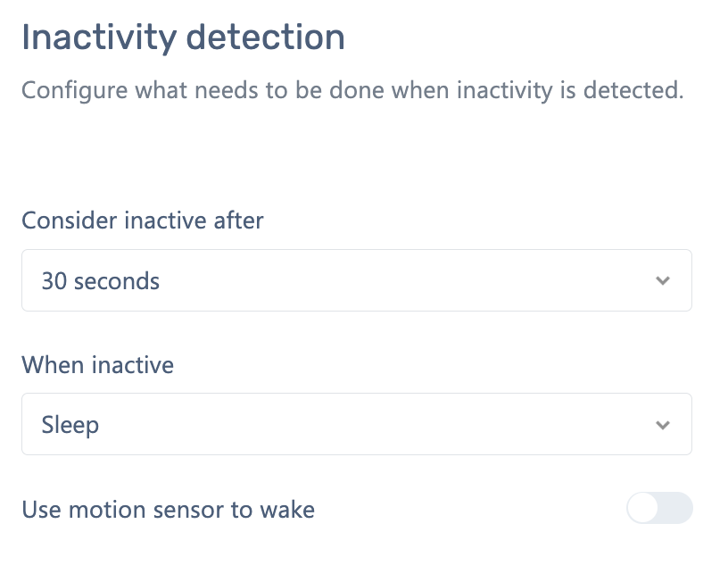728x582 pixels.
Task: Open the Consider inactive after dropdown
Action: 356,281
